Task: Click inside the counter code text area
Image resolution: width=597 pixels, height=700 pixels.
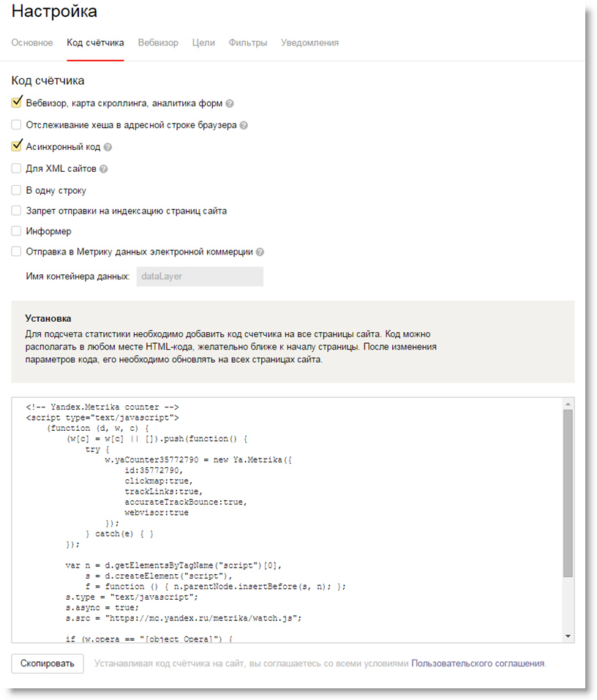Action: click(288, 520)
